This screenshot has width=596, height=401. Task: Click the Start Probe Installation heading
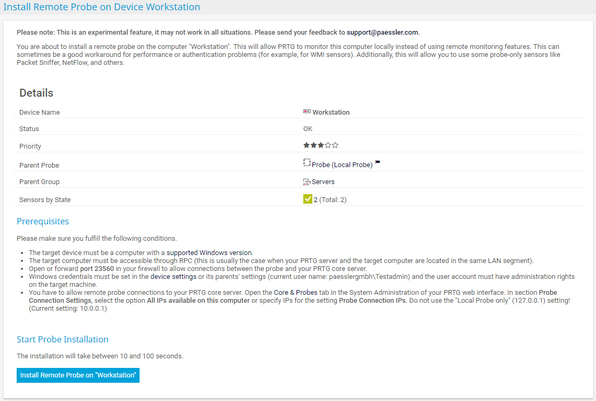point(62,339)
